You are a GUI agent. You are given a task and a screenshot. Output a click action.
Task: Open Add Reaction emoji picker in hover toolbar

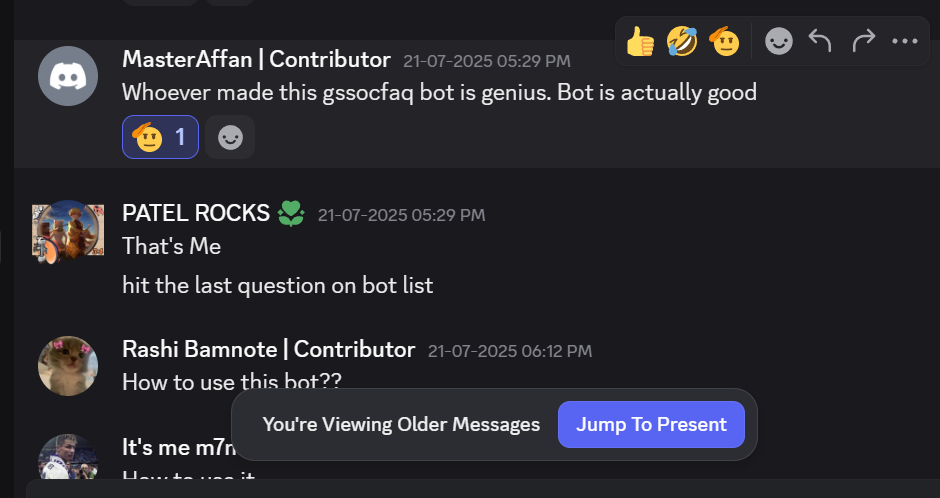pyautogui.click(x=779, y=42)
